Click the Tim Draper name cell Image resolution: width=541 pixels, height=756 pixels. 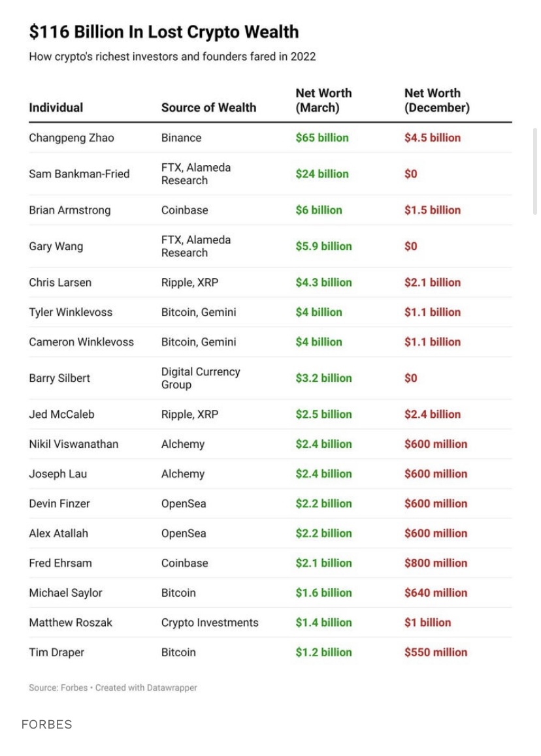click(x=56, y=652)
